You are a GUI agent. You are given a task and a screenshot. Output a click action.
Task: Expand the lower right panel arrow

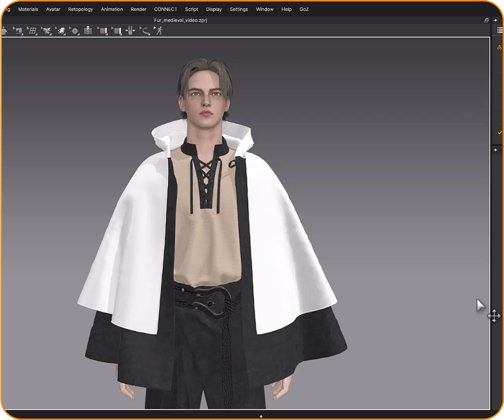495,150
